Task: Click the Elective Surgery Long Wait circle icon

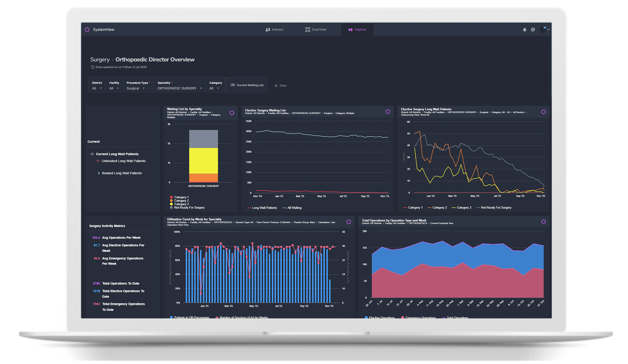Action: coord(544,112)
